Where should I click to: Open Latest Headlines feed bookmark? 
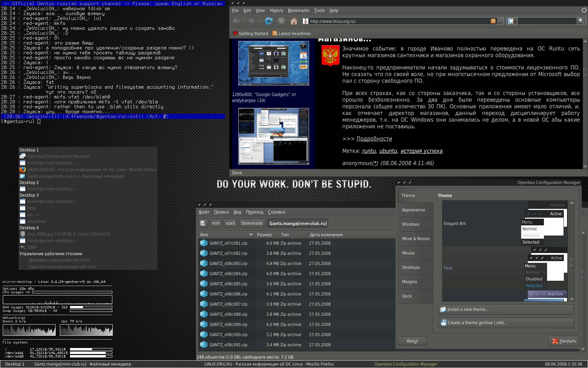pyautogui.click(x=292, y=34)
